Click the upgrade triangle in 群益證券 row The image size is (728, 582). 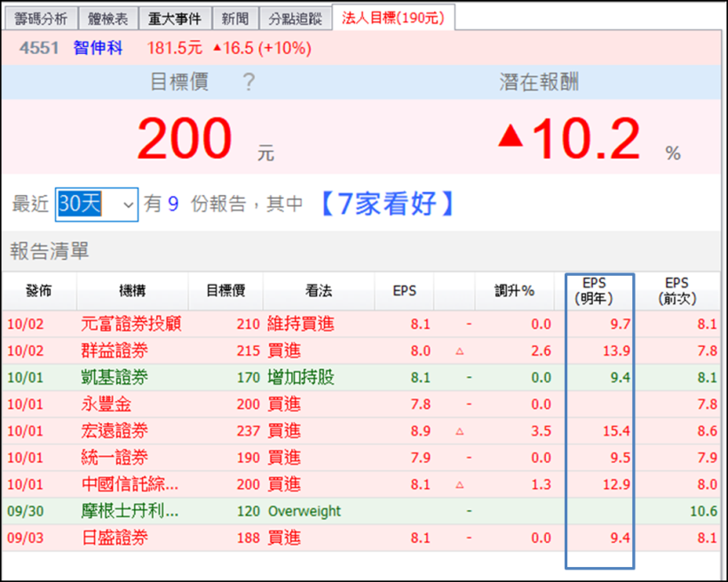click(x=460, y=351)
